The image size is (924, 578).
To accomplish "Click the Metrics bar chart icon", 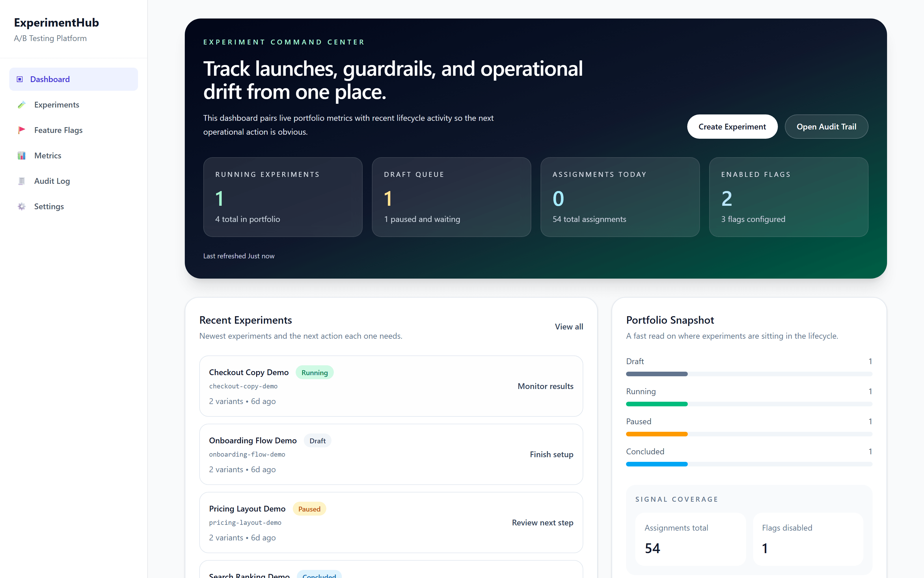I will 22,155.
